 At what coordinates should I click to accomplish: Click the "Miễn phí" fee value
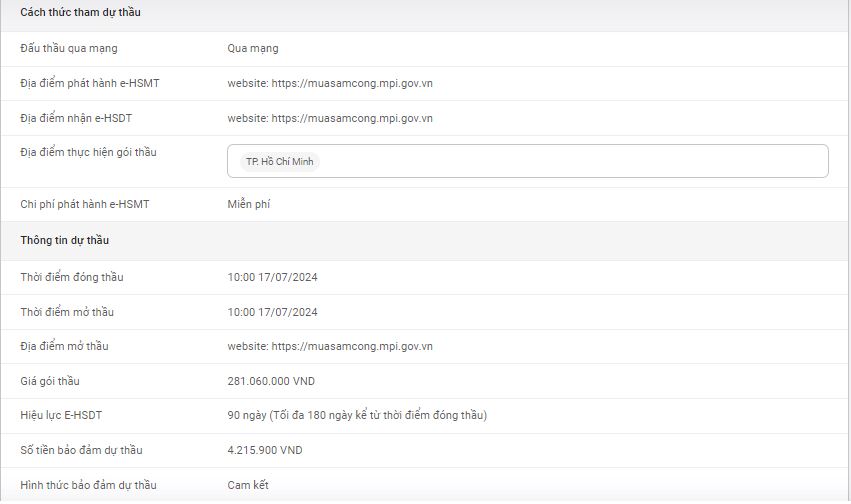point(249,204)
